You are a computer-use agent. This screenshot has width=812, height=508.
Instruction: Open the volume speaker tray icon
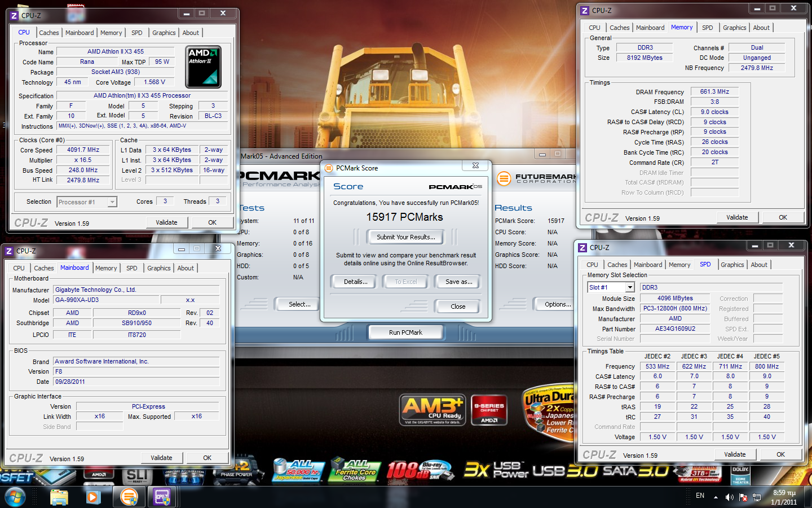729,497
